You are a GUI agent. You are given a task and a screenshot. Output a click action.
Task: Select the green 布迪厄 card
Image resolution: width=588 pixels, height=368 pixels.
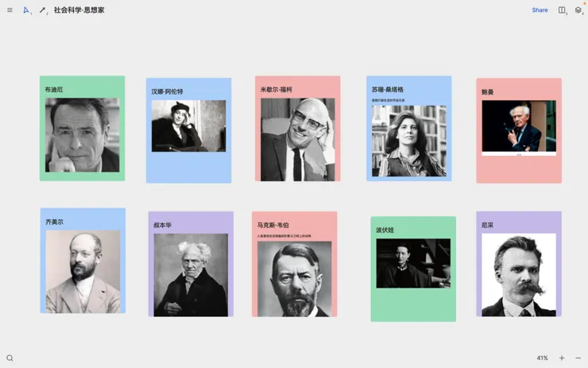click(x=83, y=128)
